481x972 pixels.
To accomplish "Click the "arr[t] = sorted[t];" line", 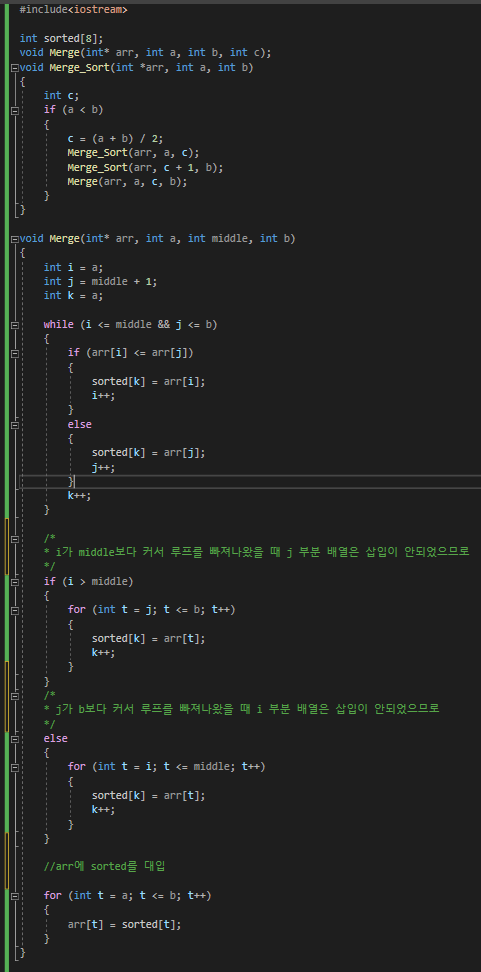I will coord(125,924).
